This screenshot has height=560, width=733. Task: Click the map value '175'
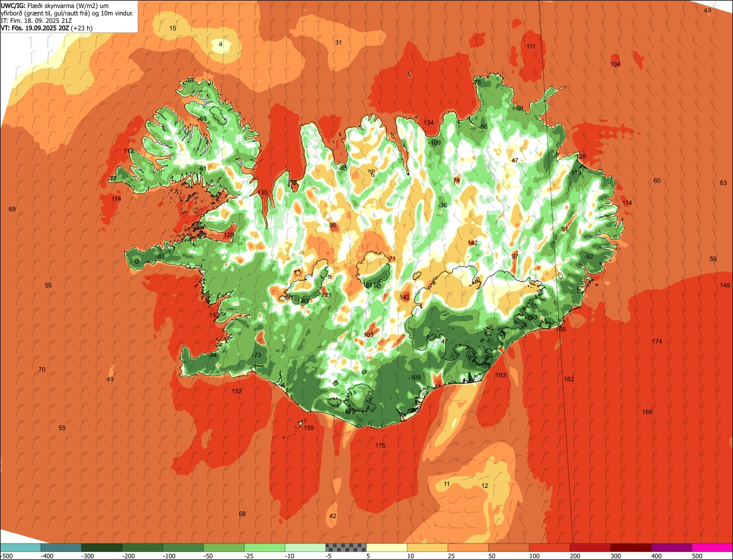[380, 445]
